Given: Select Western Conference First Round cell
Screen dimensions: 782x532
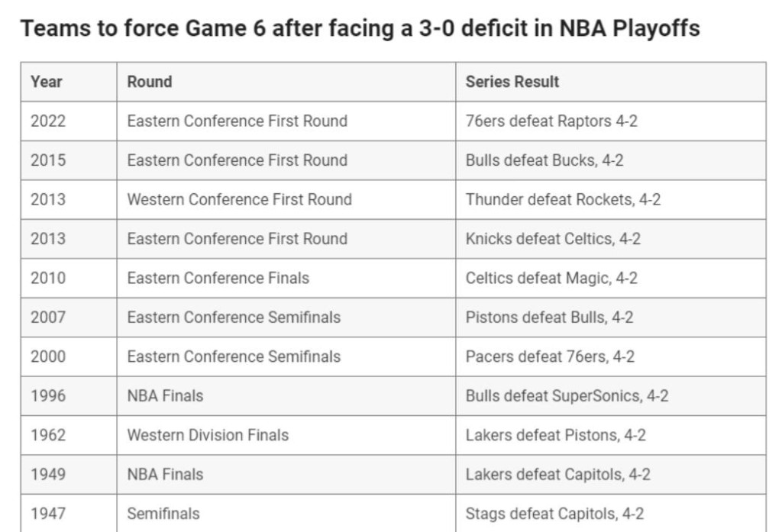Looking at the screenshot, I should (x=286, y=199).
